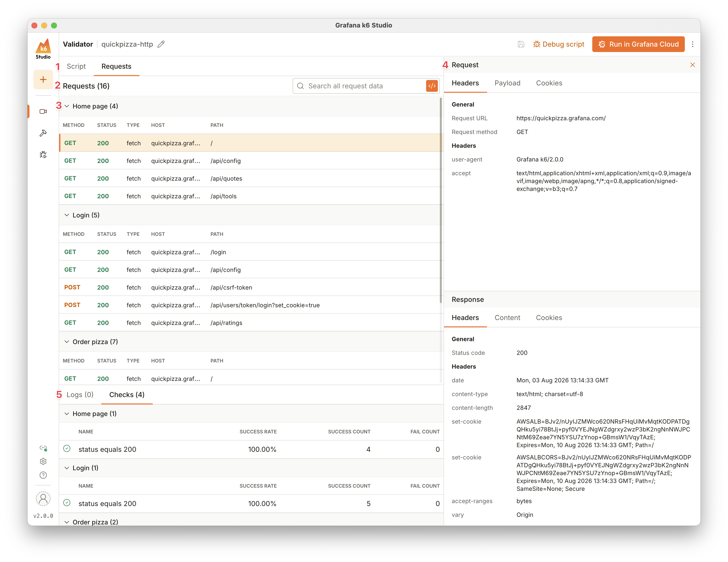This screenshot has height=562, width=728.
Task: Select the Requests tab
Action: 116,66
